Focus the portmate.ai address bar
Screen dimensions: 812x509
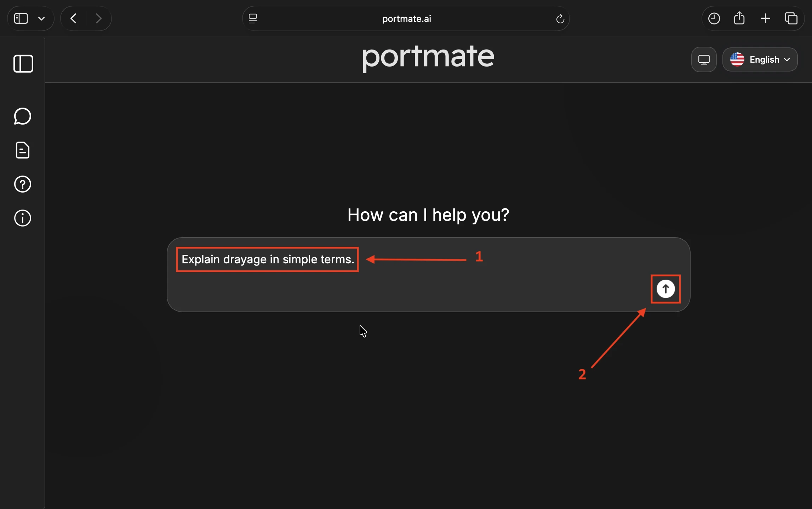point(406,18)
